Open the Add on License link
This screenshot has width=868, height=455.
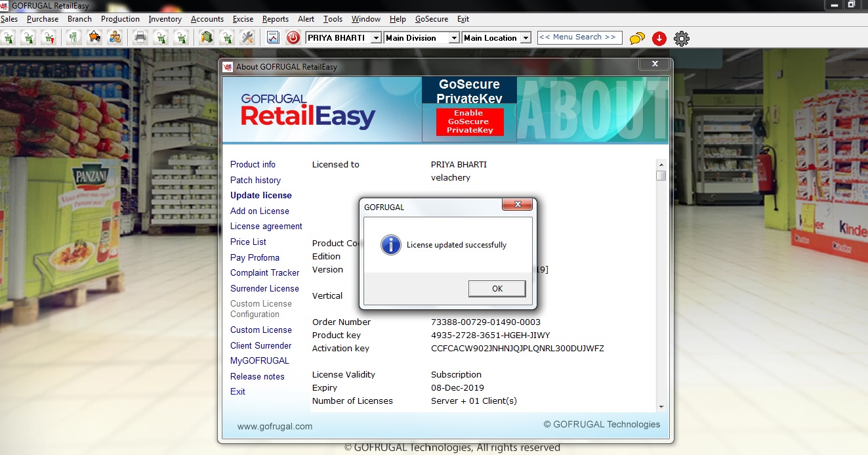260,211
